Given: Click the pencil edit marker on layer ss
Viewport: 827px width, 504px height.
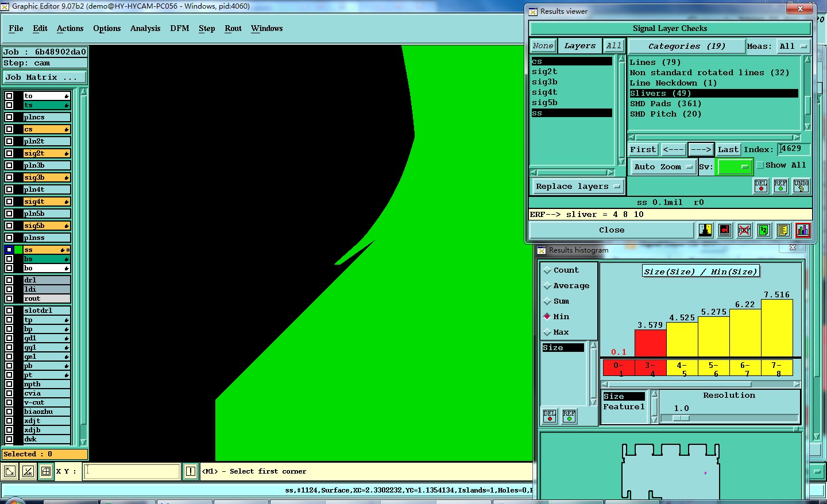Looking at the screenshot, I should 63,250.
